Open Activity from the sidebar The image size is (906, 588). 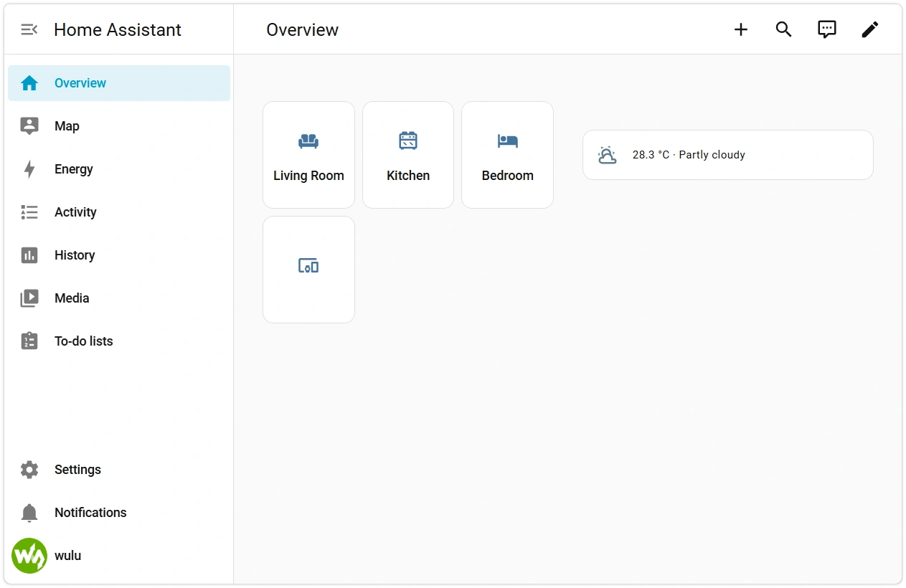119,212
